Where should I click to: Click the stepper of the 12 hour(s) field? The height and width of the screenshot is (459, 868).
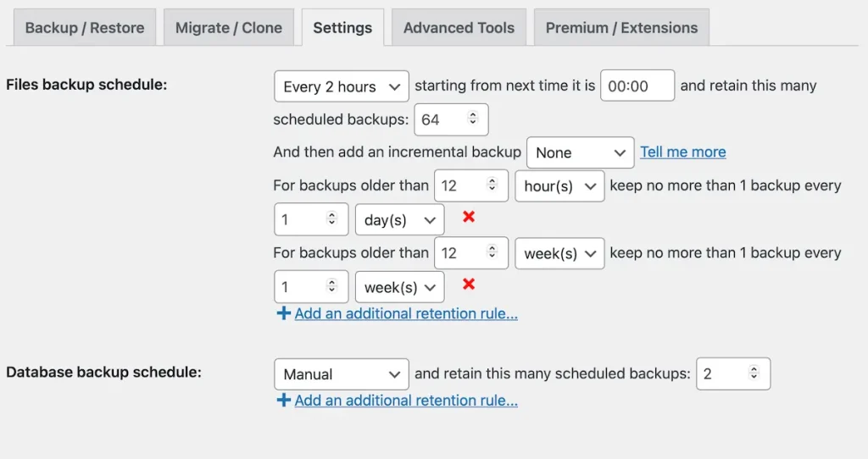pos(492,184)
